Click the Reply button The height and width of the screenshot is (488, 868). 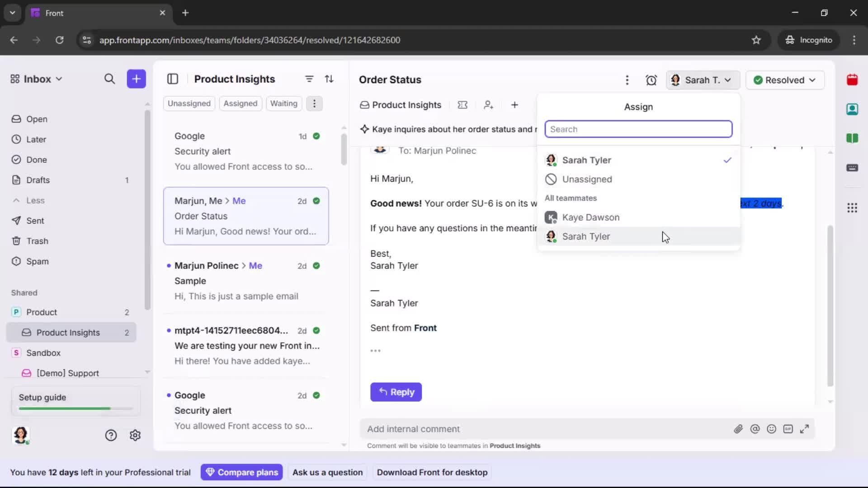point(396,392)
